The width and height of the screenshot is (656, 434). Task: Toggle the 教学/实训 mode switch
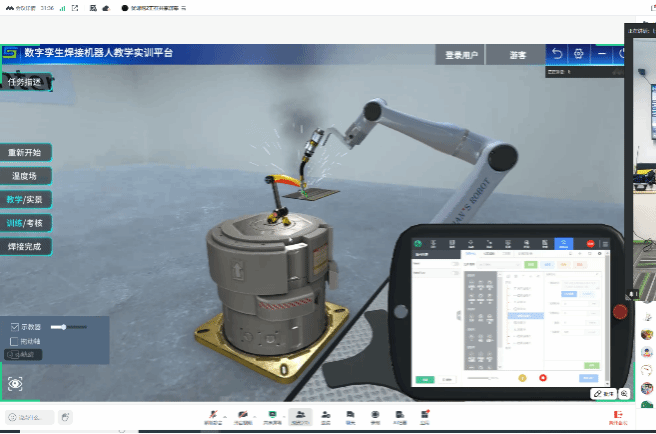click(25, 199)
